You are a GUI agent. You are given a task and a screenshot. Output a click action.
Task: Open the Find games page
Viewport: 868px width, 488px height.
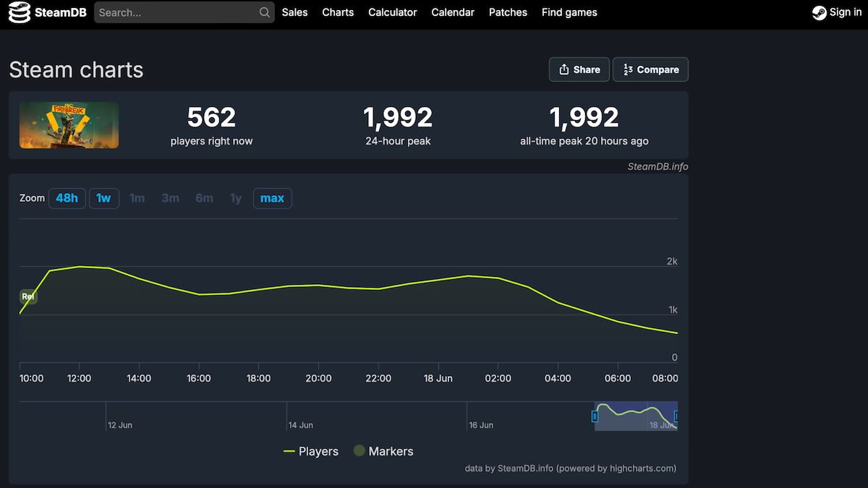coord(569,12)
